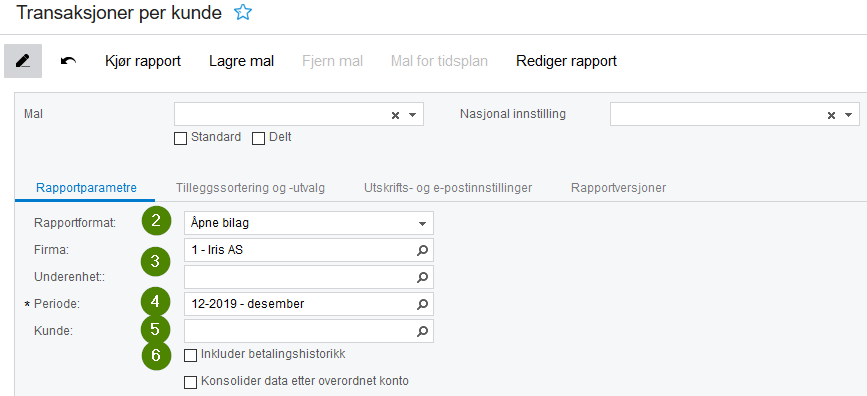This screenshot has width=867, height=396.
Task: Tick the Standard checkbox
Action: click(180, 138)
